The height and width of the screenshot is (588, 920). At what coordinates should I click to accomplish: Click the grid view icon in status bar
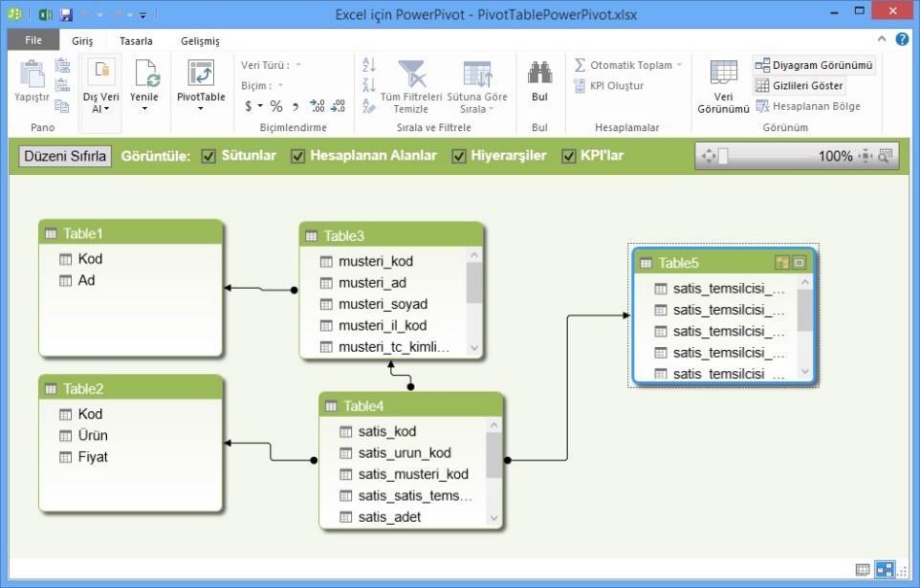tap(863, 569)
